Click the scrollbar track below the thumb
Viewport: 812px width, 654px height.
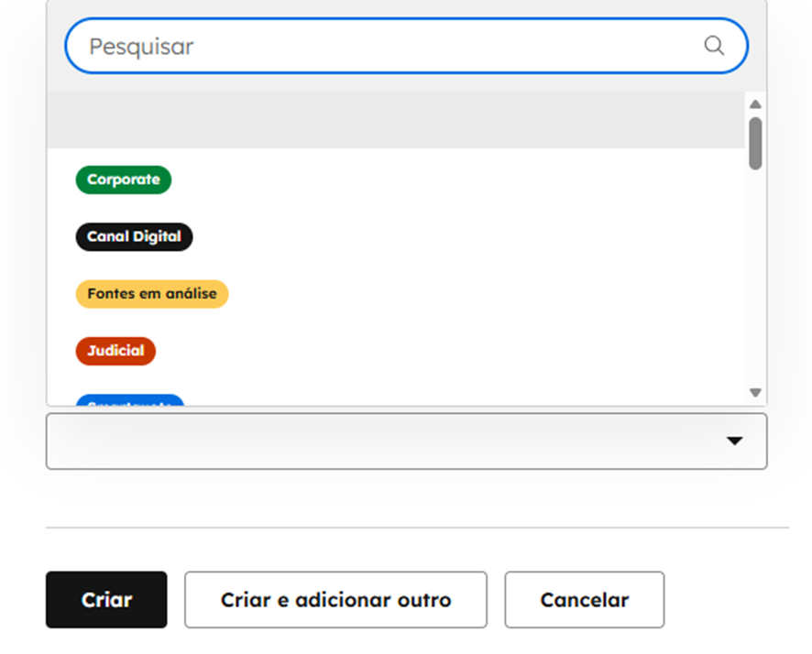(755, 275)
